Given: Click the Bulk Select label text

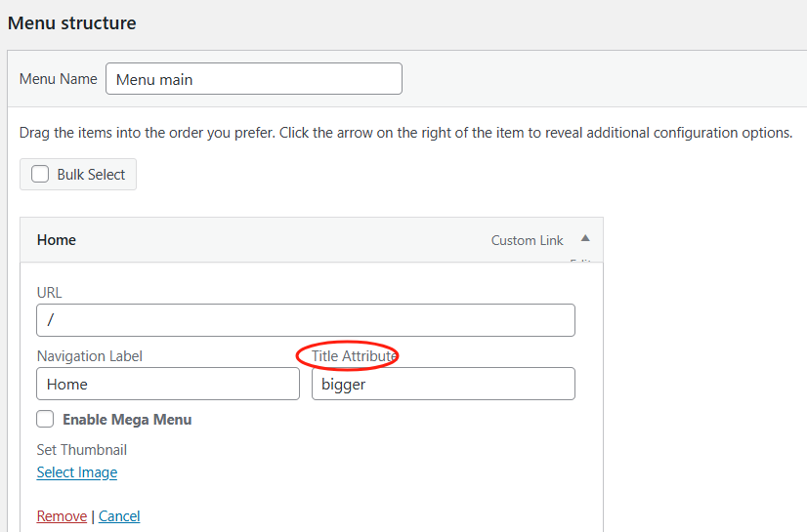Looking at the screenshot, I should point(91,175).
